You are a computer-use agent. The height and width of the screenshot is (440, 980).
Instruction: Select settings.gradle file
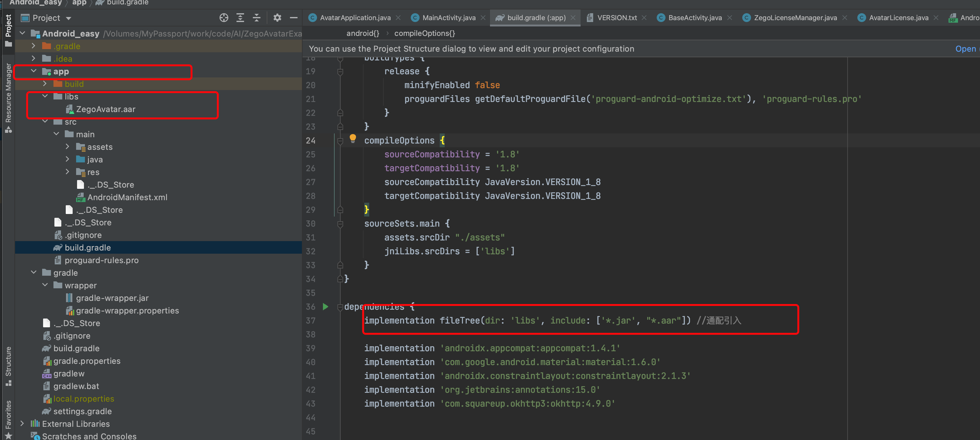click(82, 411)
